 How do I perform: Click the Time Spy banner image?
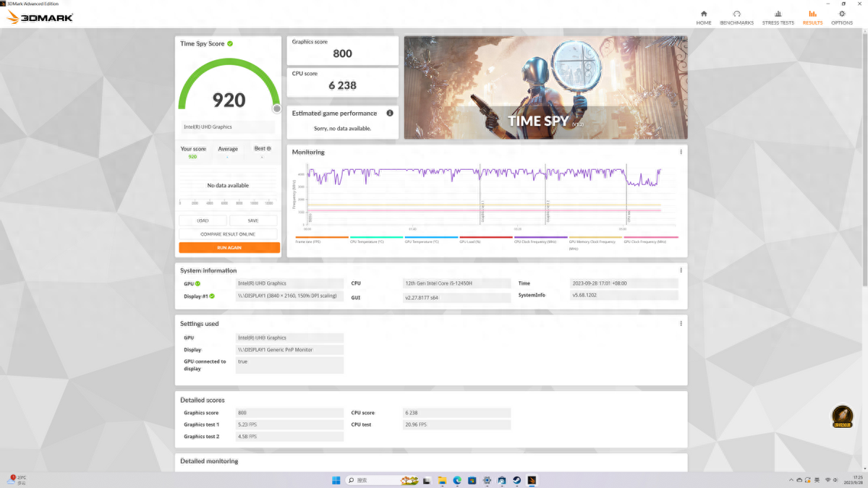point(545,87)
